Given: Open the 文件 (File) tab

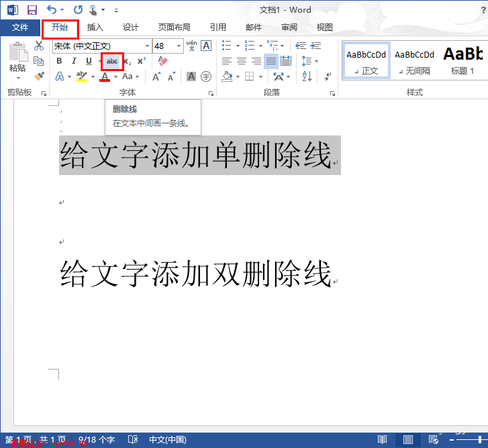Looking at the screenshot, I should pyautogui.click(x=20, y=27).
